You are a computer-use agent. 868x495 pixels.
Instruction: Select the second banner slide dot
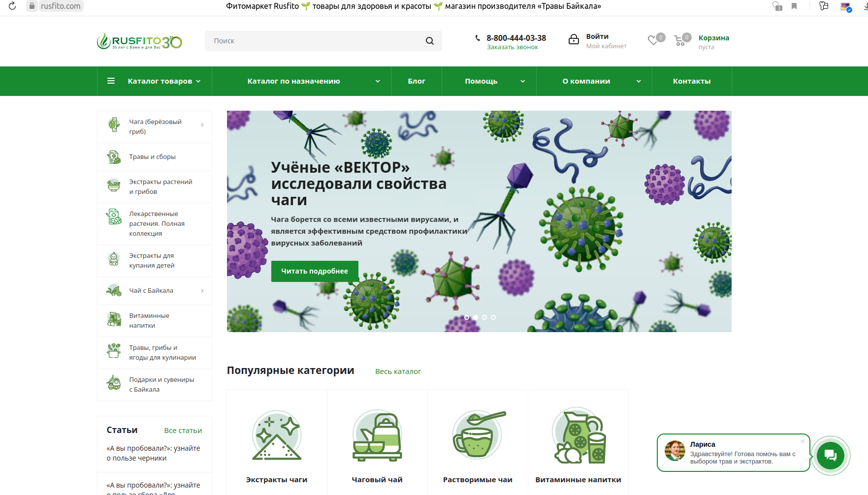coord(476,317)
